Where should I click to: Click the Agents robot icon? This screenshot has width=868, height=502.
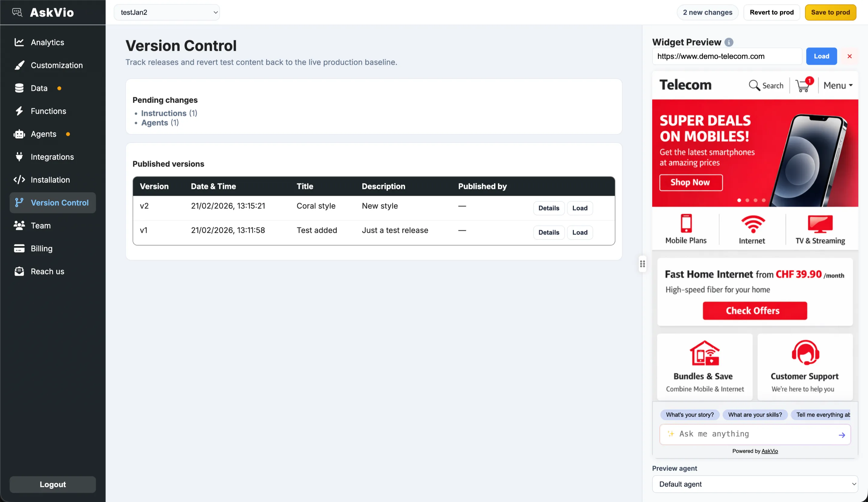tap(19, 134)
